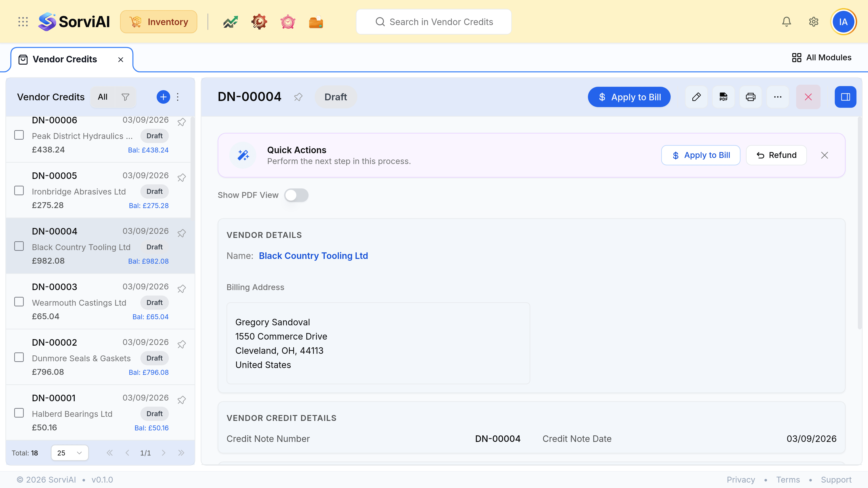Open the list's vertical dots menu

pyautogui.click(x=178, y=97)
